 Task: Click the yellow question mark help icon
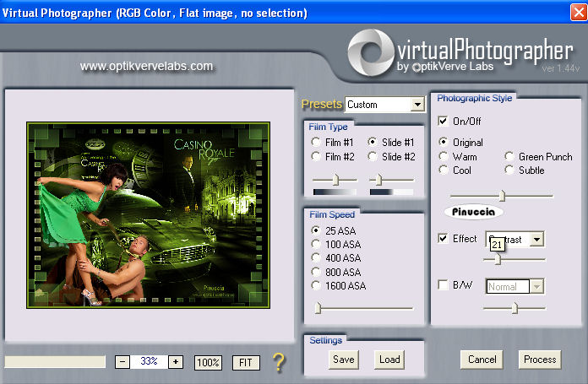pyautogui.click(x=279, y=362)
